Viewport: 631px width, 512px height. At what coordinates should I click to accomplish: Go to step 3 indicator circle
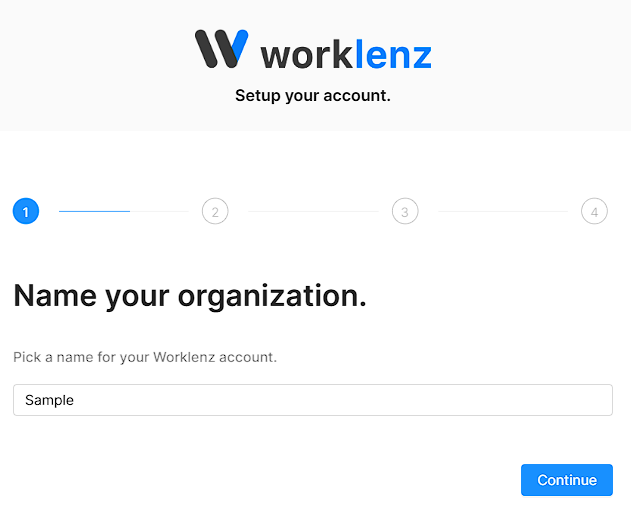pos(405,211)
